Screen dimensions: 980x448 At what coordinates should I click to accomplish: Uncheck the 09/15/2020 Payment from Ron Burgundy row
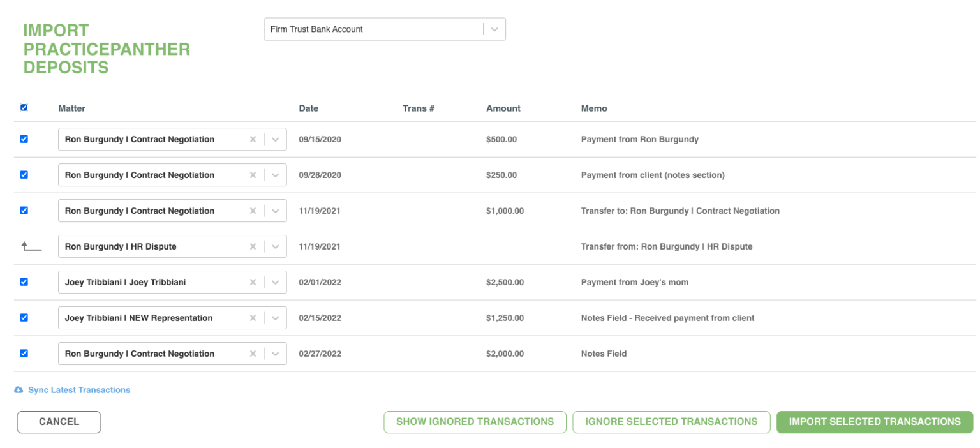pyautogui.click(x=24, y=139)
